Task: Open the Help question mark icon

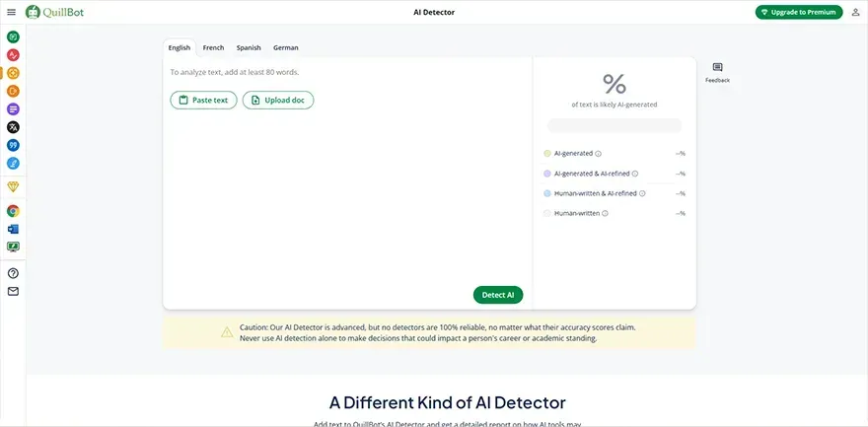Action: [13, 273]
